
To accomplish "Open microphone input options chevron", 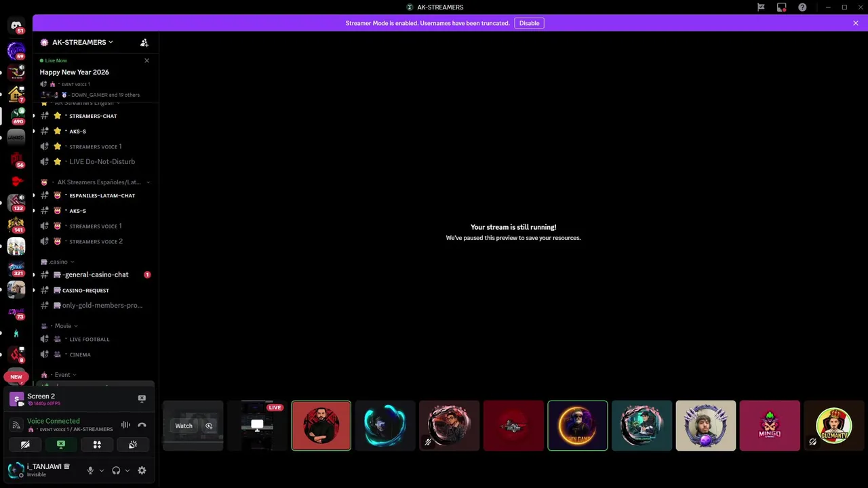I will pos(102,470).
